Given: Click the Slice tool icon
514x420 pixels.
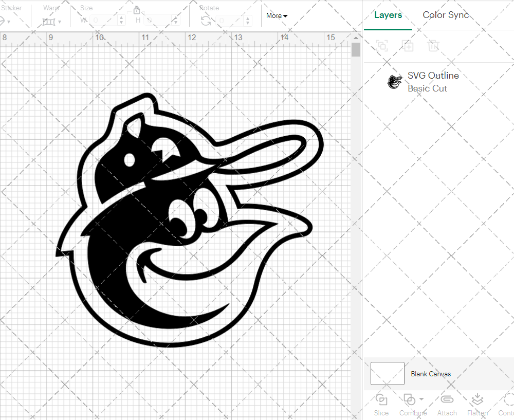Looking at the screenshot, I should tap(381, 400).
